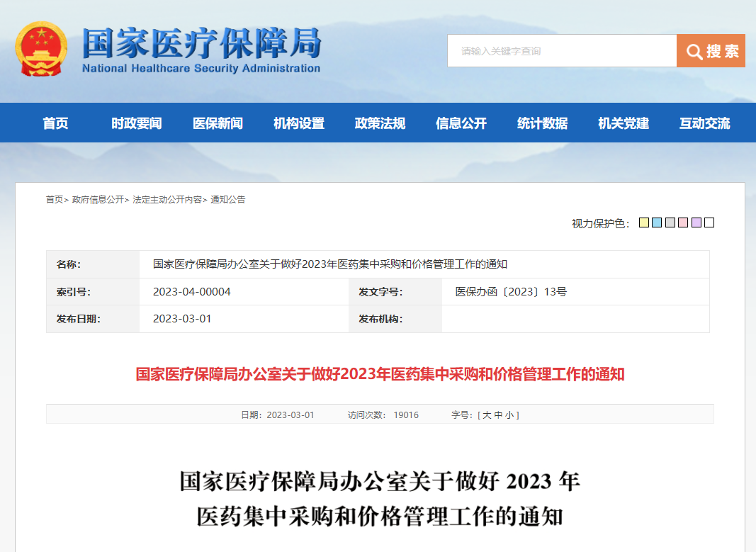Click the 首页 breadcrumb link
Viewport: 756px width, 552px height.
(55, 200)
